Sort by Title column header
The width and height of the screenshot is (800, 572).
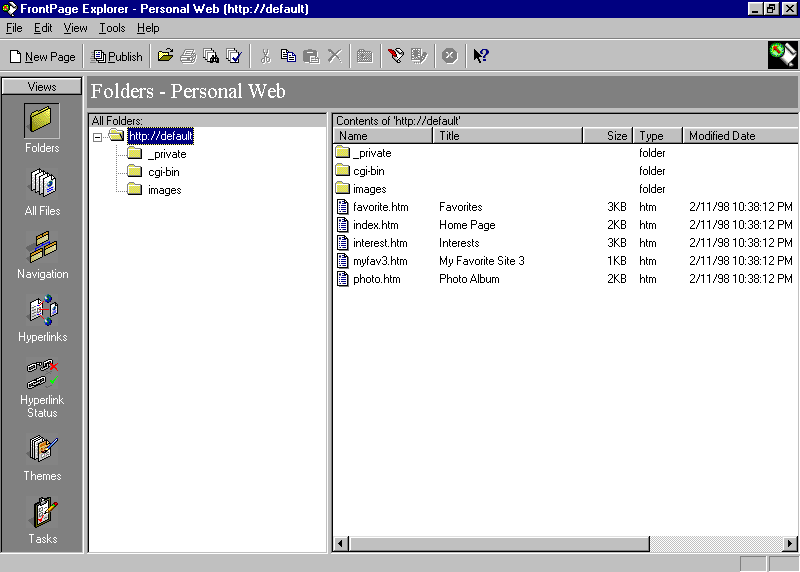[x=508, y=136]
